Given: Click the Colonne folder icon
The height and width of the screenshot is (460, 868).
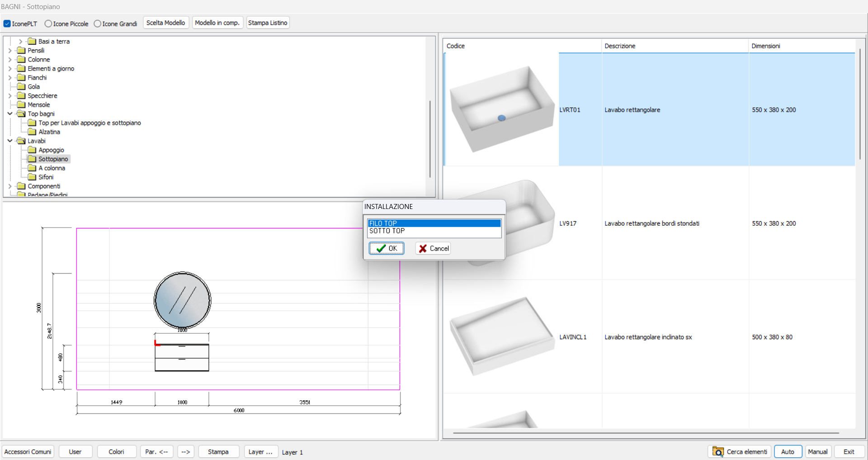Looking at the screenshot, I should point(21,59).
